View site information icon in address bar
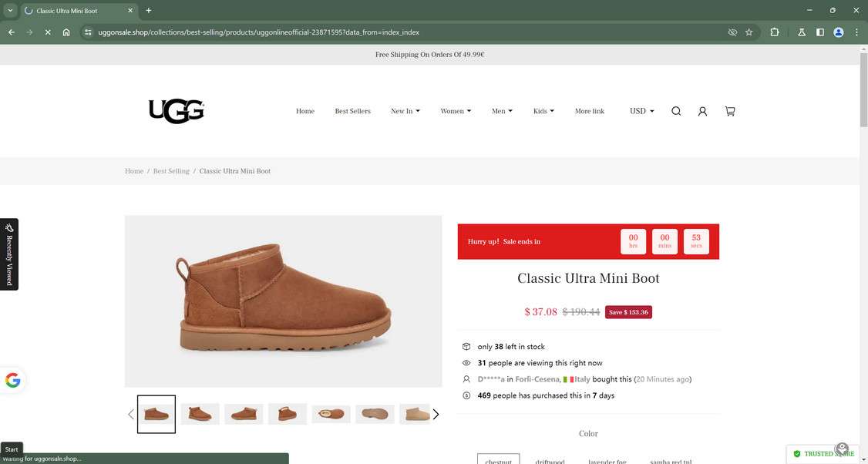868x464 pixels. (x=88, y=32)
